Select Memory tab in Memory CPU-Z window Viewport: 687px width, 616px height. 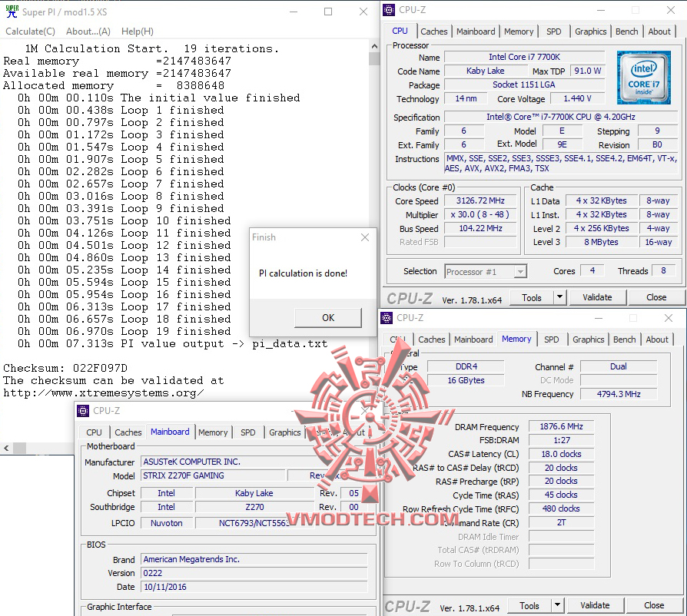point(516,339)
